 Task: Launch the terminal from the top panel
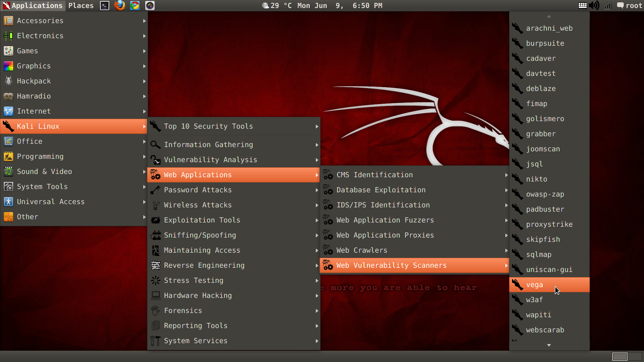coord(105,6)
